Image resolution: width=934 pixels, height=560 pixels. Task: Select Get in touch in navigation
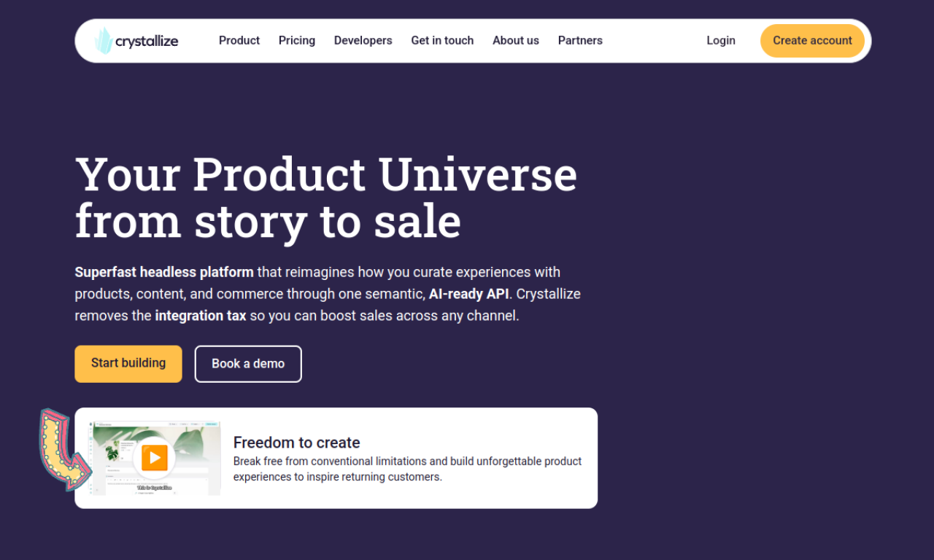(x=442, y=41)
